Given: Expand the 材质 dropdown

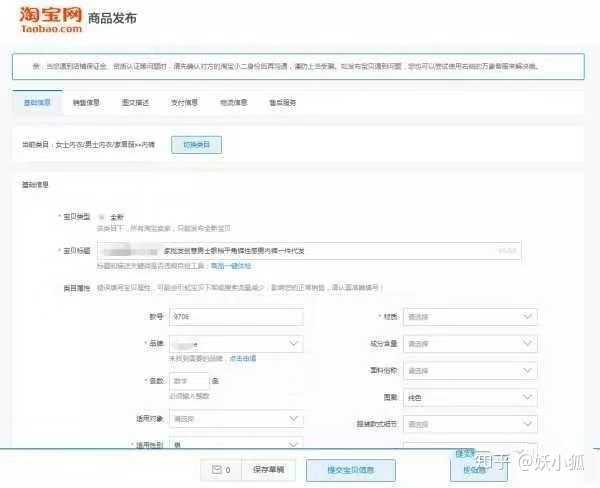Looking at the screenshot, I should click(469, 317).
